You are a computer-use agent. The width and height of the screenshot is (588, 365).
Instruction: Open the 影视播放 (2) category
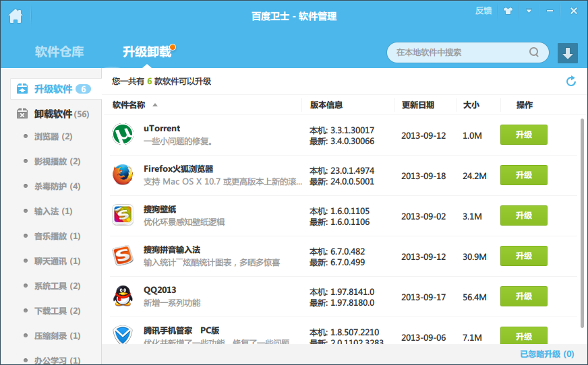57,162
